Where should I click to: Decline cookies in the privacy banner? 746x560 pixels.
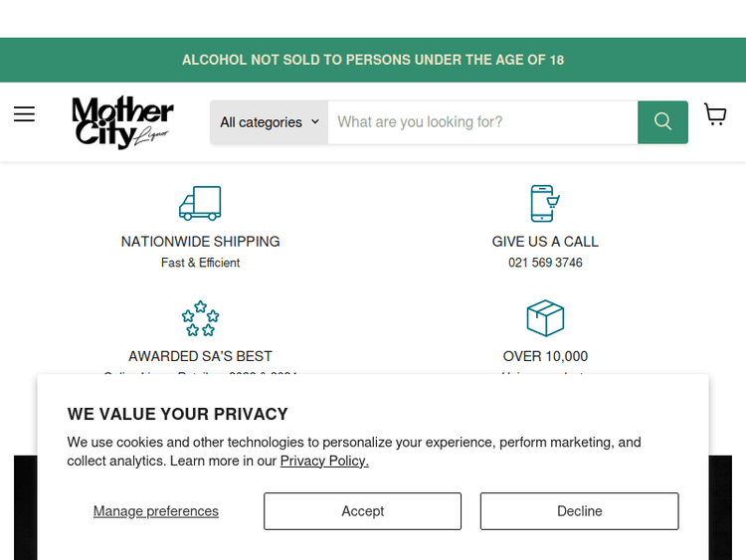tap(579, 511)
